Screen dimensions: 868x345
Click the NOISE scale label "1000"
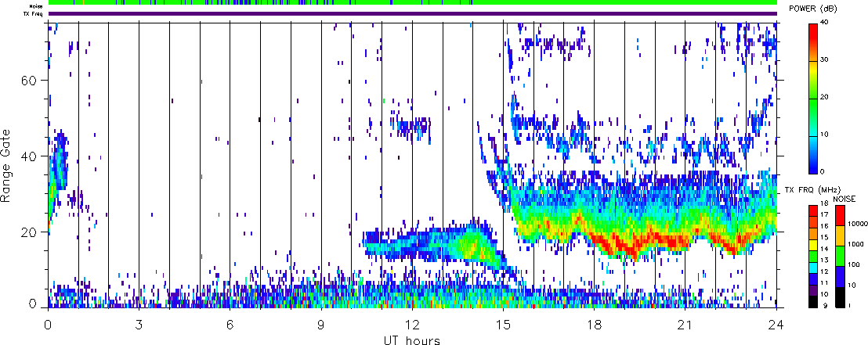(x=855, y=244)
